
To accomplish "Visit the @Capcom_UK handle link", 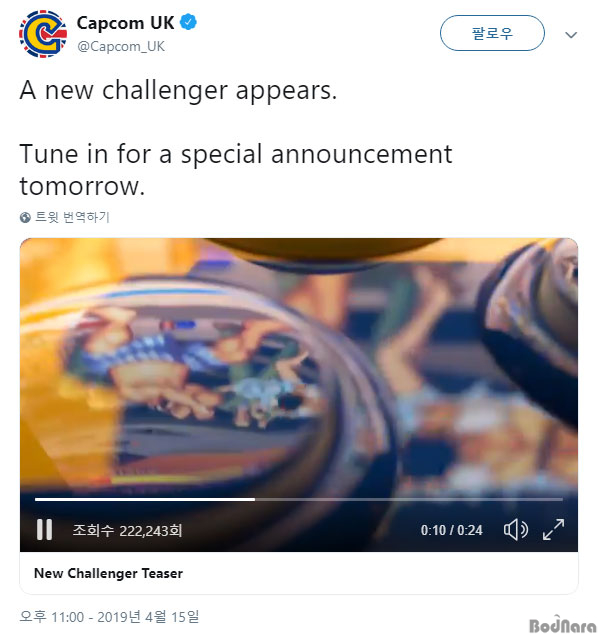I will point(121,46).
